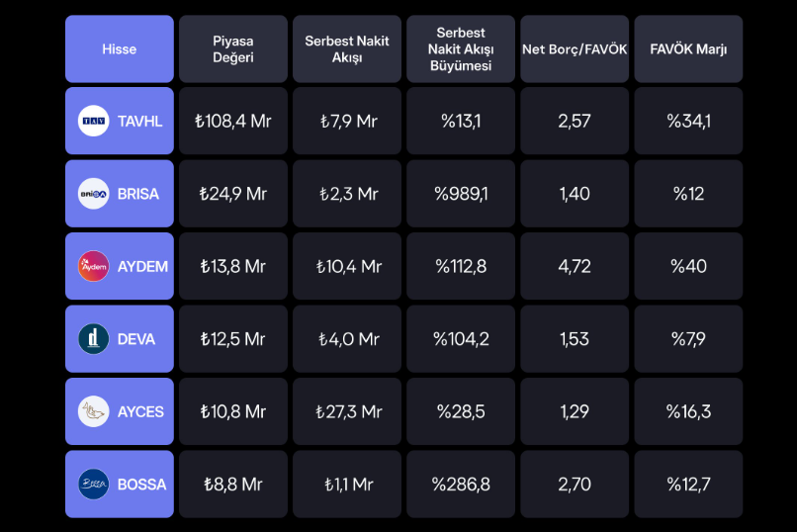Screen dimensions: 797x532
Task: Click the Bossa logo icon
Action: tap(94, 485)
